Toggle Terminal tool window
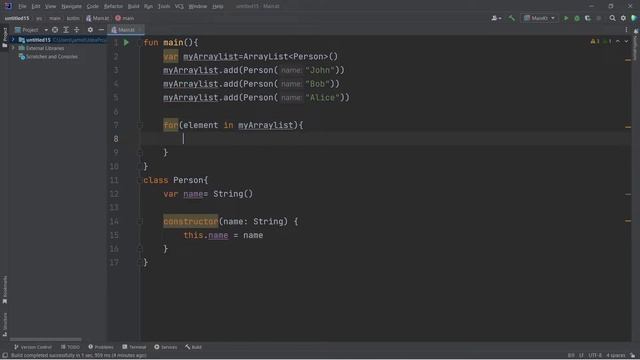 click(134, 347)
